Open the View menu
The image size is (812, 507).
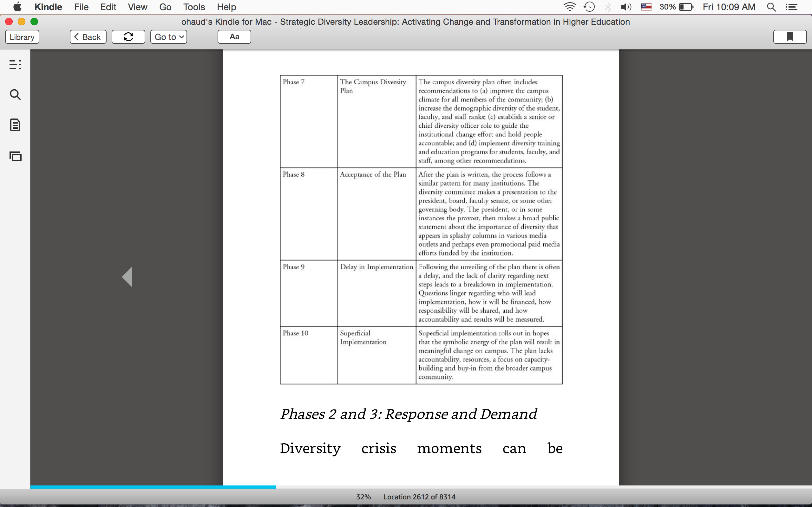(x=137, y=7)
